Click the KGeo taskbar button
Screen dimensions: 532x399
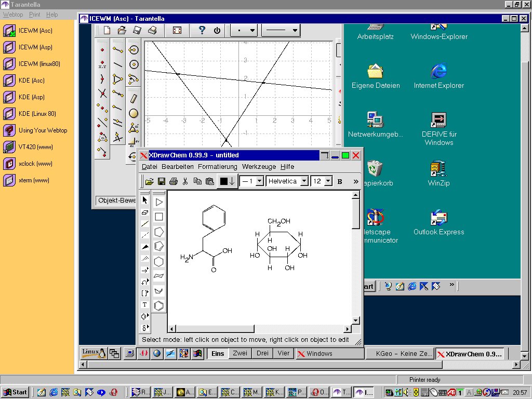pos(400,353)
